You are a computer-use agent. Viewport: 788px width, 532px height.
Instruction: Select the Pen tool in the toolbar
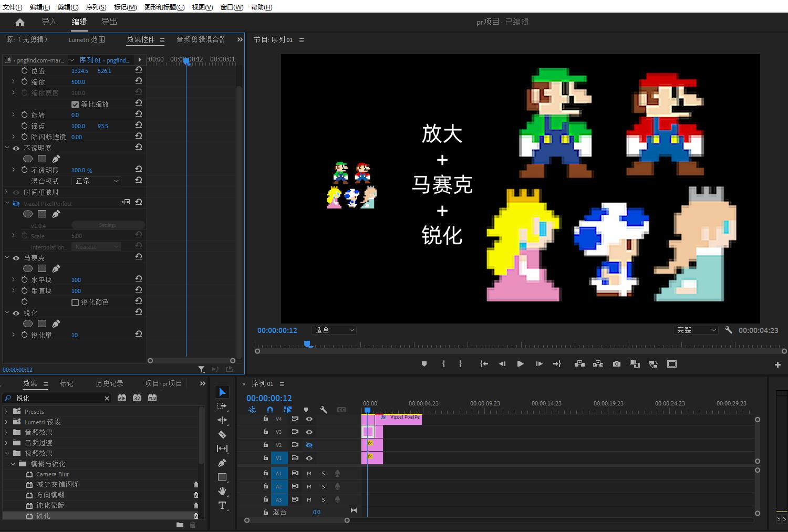[x=222, y=463]
